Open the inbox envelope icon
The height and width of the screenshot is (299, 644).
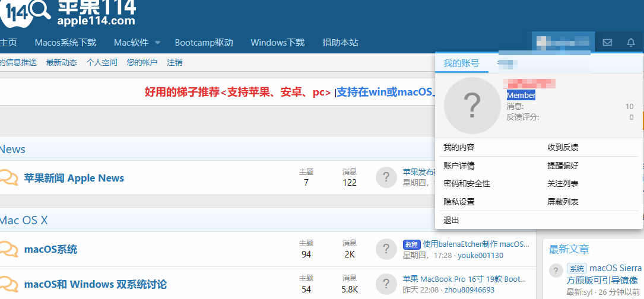[607, 42]
